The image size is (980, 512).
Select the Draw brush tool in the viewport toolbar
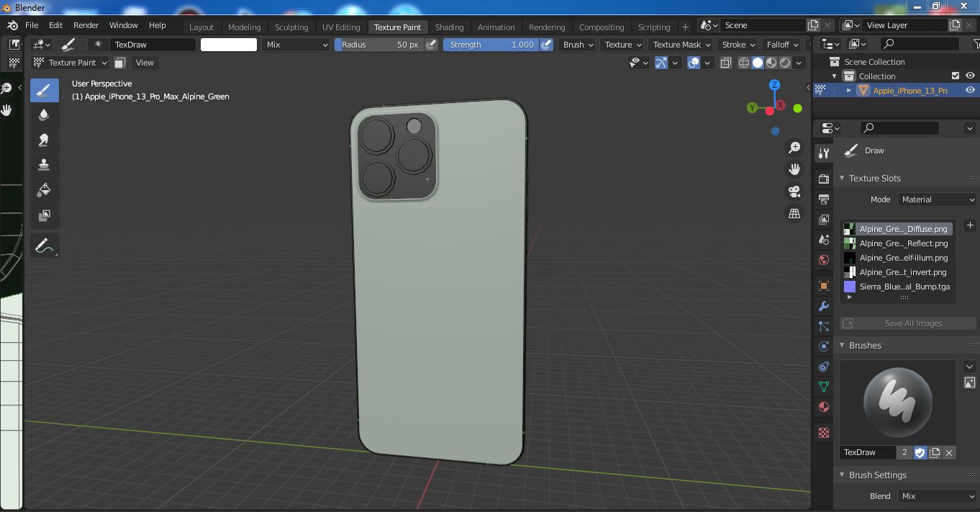pos(44,90)
